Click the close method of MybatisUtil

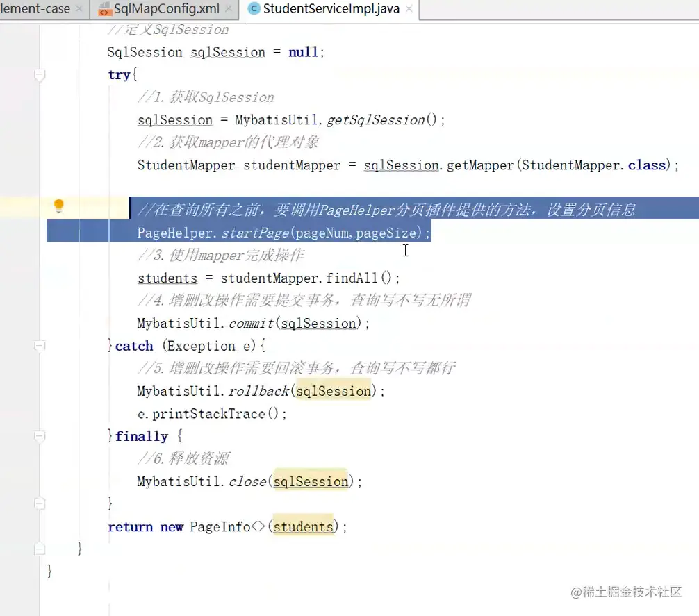(x=247, y=481)
